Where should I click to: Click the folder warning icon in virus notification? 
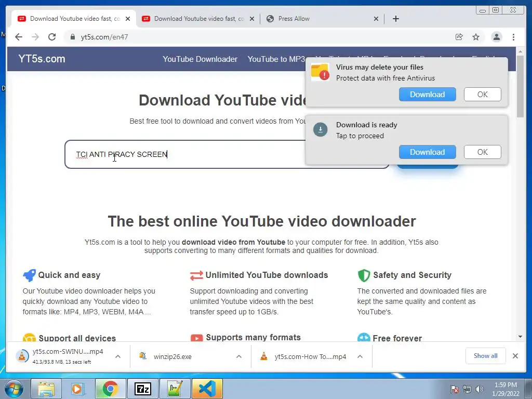tap(320, 72)
